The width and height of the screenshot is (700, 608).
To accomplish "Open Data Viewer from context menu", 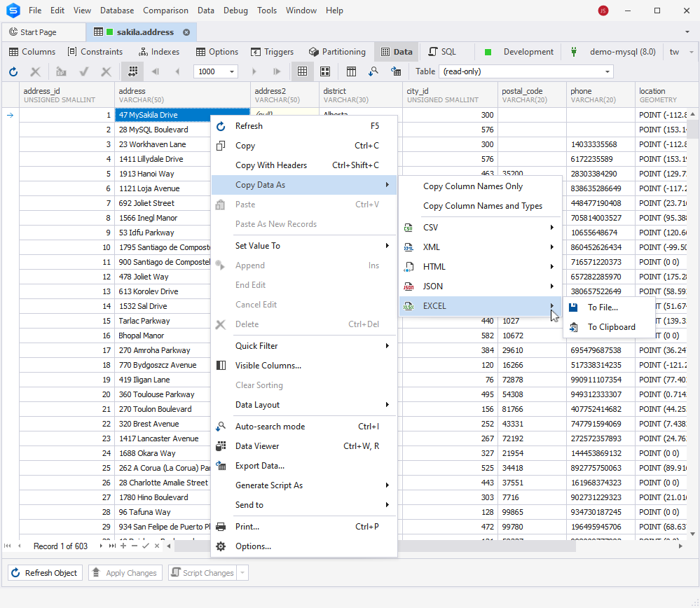I will [304, 446].
